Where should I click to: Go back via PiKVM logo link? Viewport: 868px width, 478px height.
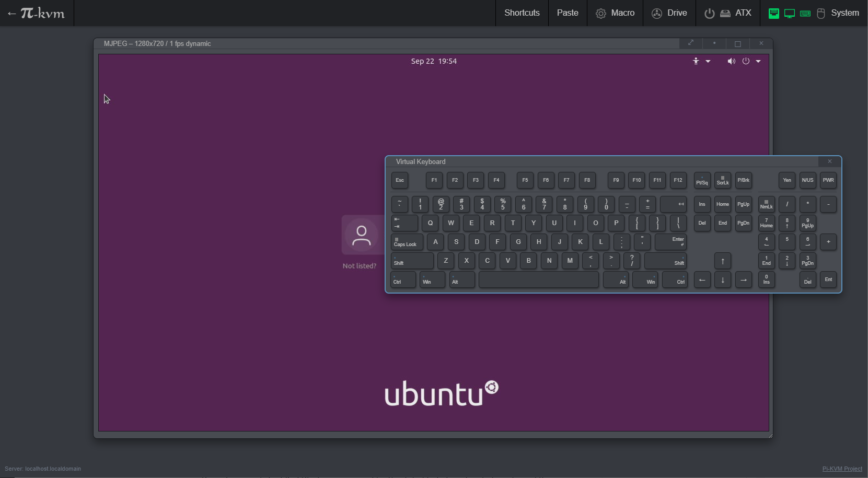(37, 13)
